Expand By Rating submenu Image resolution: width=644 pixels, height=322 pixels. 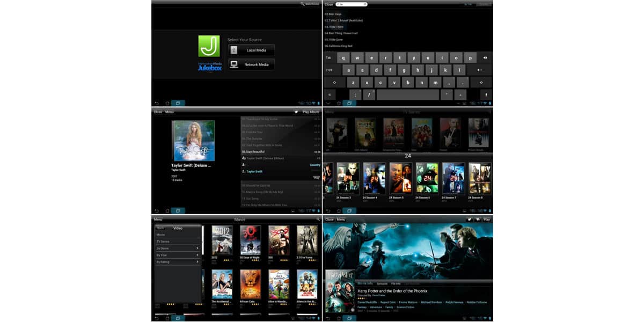point(178,262)
